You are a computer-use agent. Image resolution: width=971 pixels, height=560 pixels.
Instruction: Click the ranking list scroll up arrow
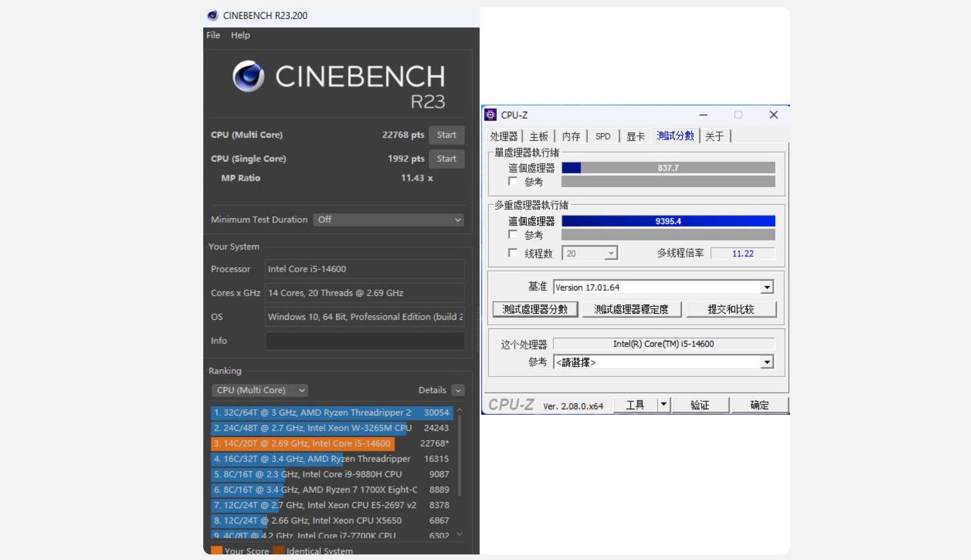460,410
